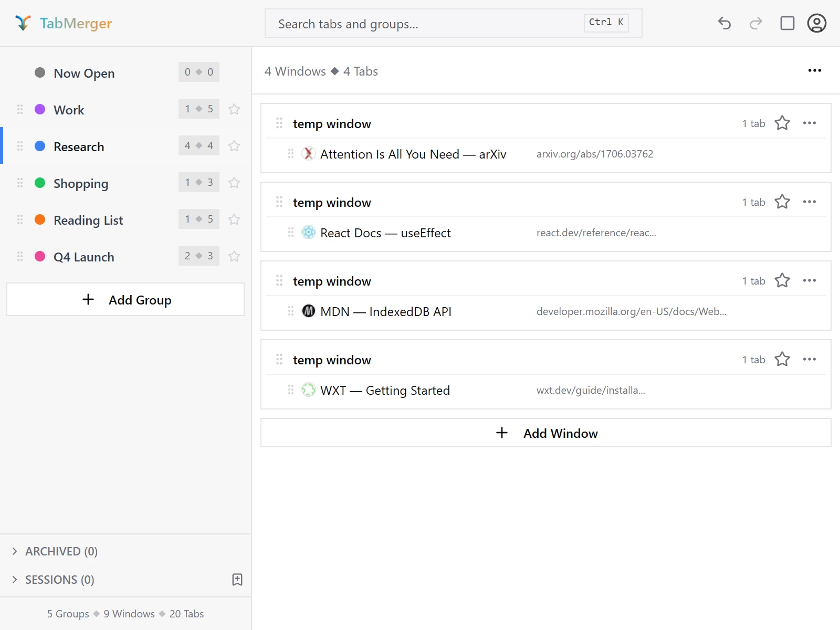Open the user account profile icon
Image resolution: width=840 pixels, height=630 pixels.
(x=817, y=23)
